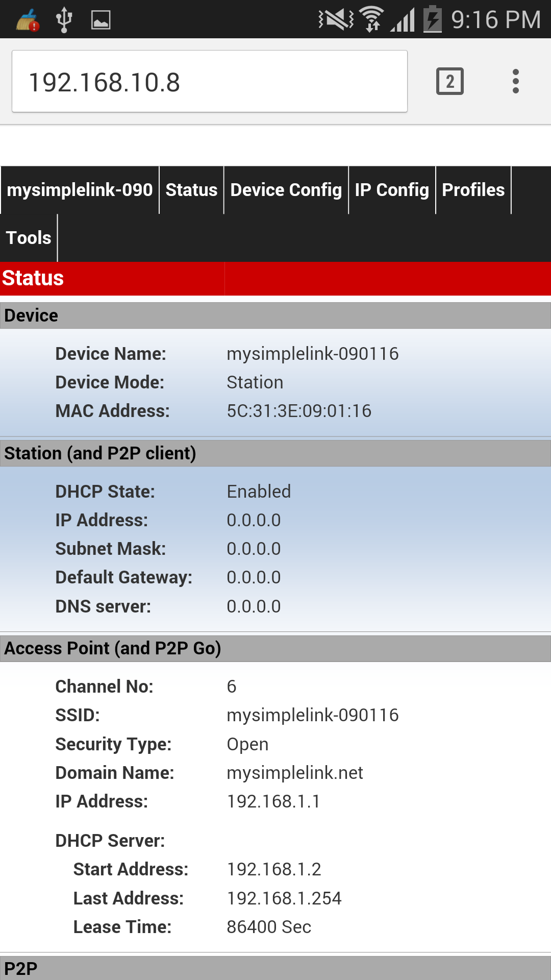Tap the cellular signal strength icon

(x=403, y=21)
